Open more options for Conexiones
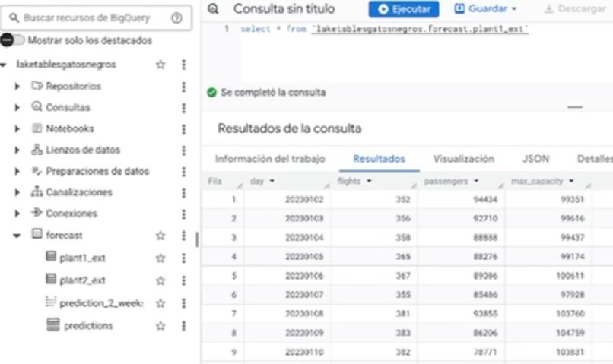The image size is (613, 364). pos(184,214)
